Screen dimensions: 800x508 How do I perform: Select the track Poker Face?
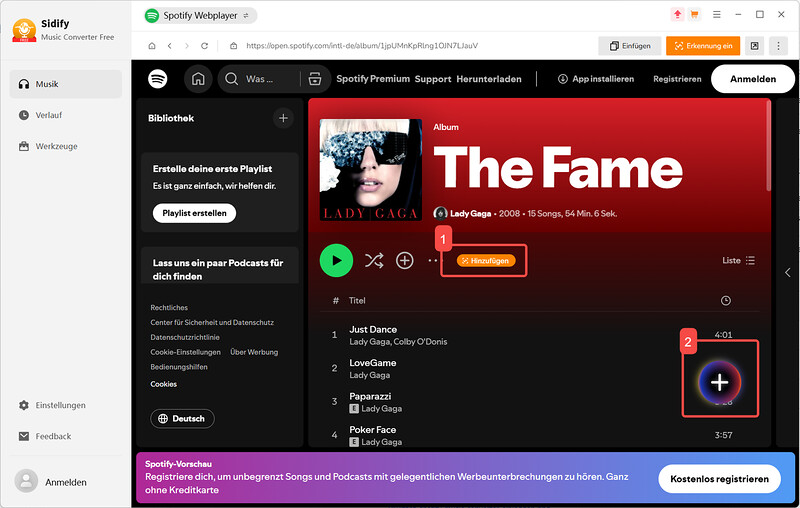[372, 429]
